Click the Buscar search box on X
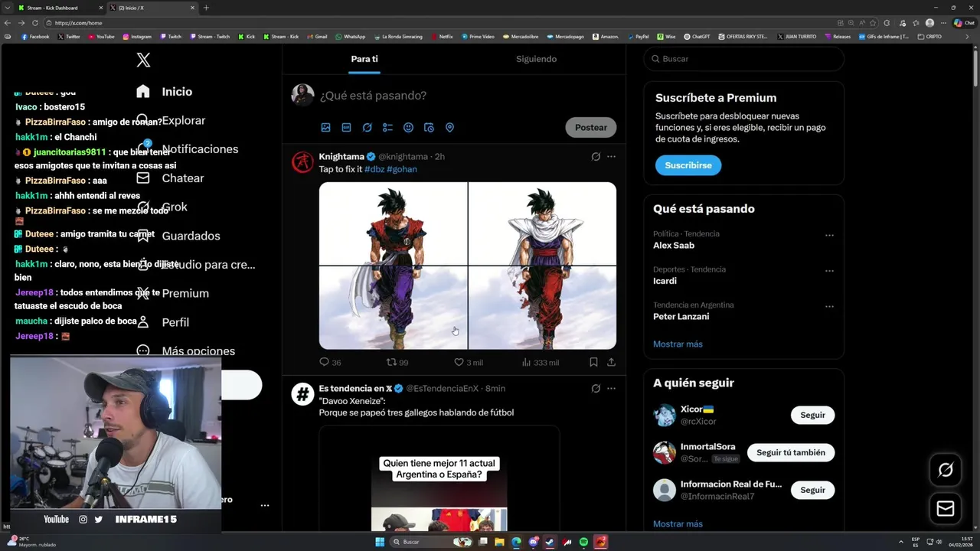The width and height of the screenshot is (980, 551). tap(743, 59)
